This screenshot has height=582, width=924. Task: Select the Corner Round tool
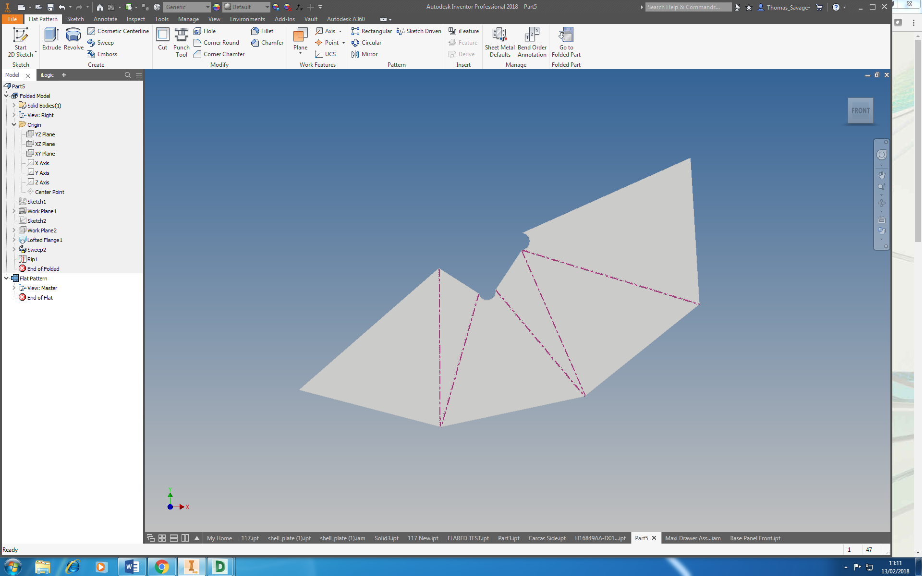pos(217,42)
